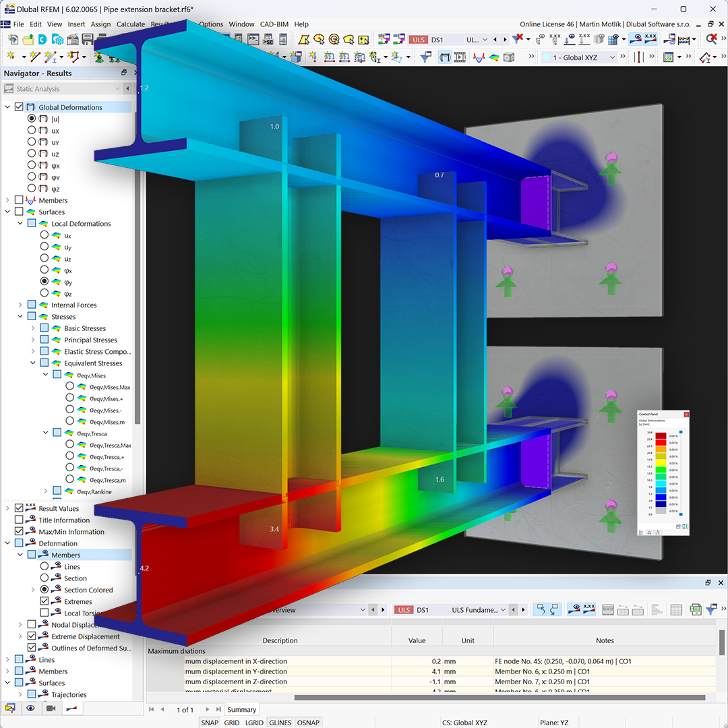Viewport: 728px width, 728px height.
Task: Click the dark blue swatch in Control Panel legend
Action: pos(661,504)
